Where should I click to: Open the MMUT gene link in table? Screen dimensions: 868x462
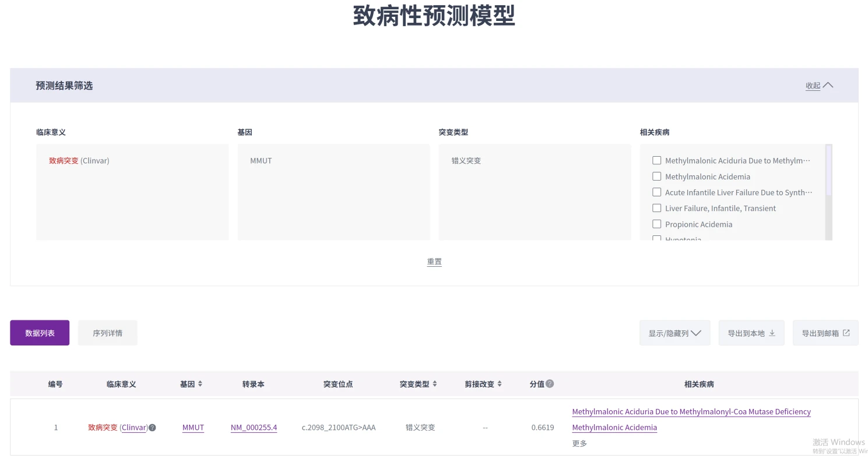coord(193,428)
